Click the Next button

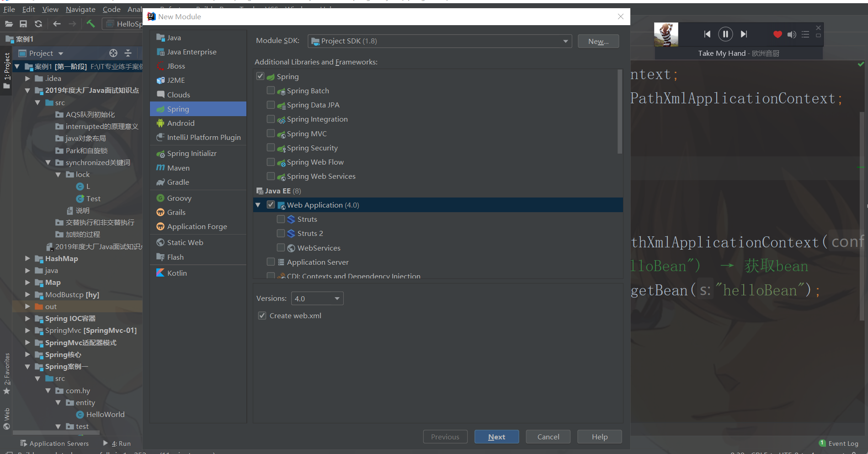496,437
